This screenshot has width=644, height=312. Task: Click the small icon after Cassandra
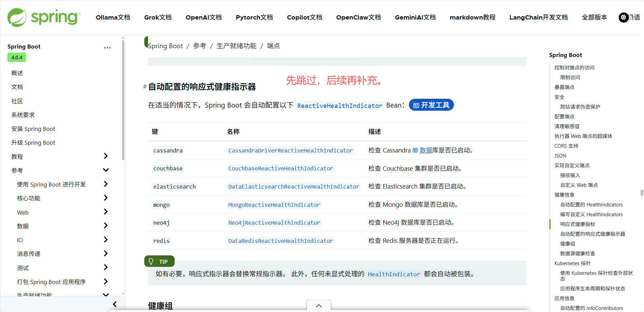[415, 150]
